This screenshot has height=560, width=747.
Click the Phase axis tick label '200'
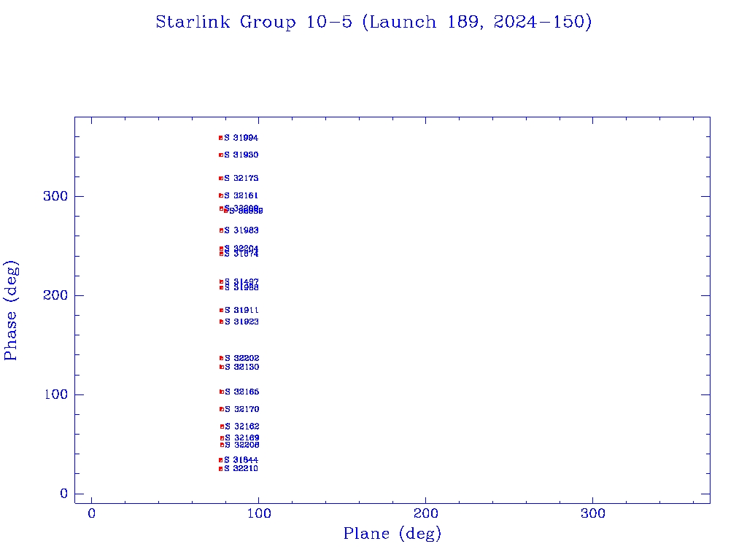[55, 295]
